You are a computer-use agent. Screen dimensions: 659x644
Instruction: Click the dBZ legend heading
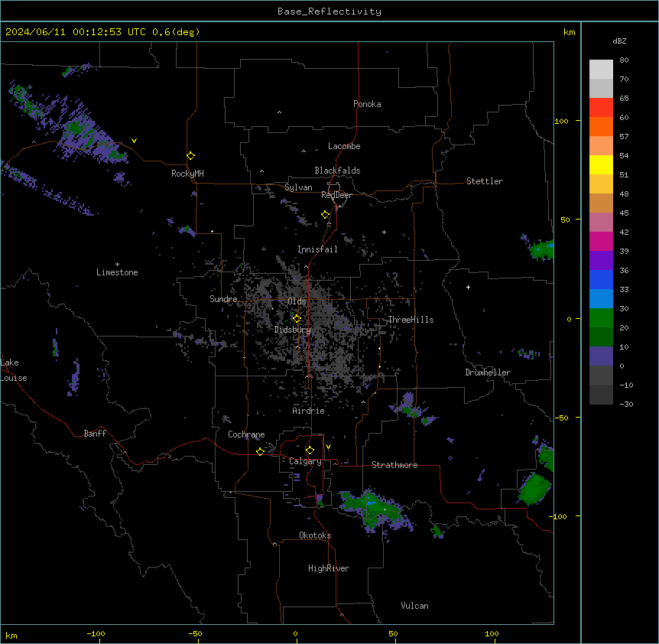coord(619,41)
